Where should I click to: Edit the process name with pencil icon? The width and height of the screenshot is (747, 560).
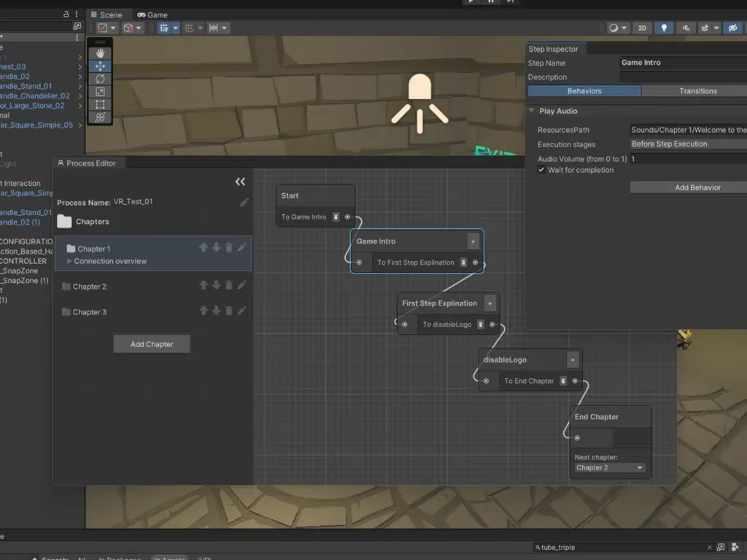click(244, 202)
